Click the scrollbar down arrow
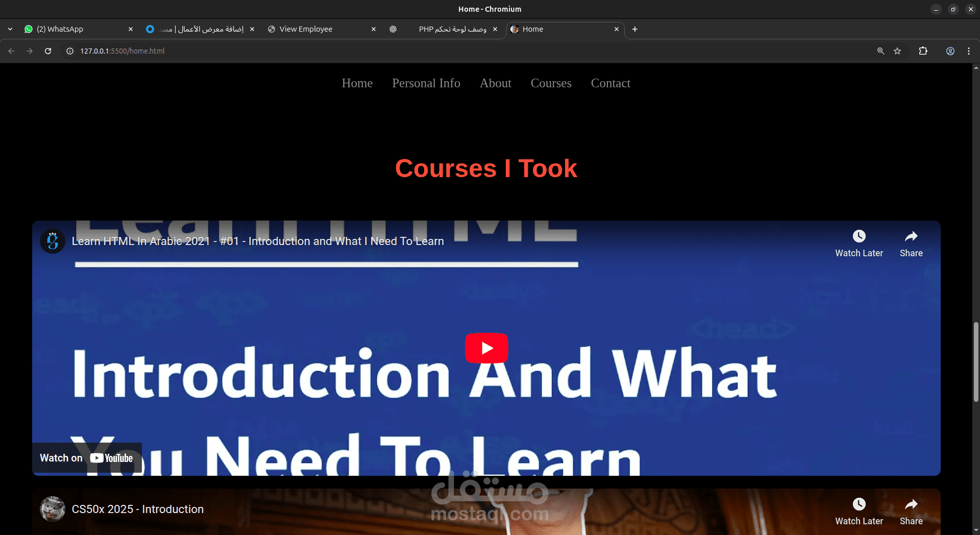Image resolution: width=980 pixels, height=535 pixels. (976, 531)
